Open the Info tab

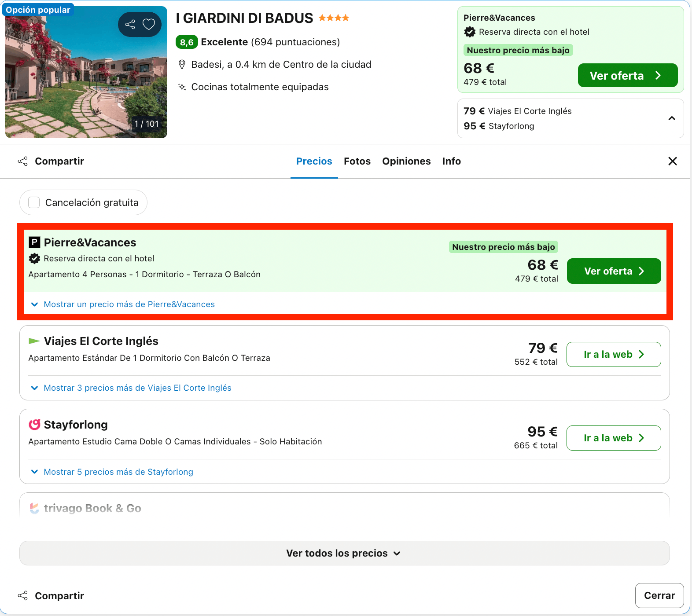click(x=452, y=161)
